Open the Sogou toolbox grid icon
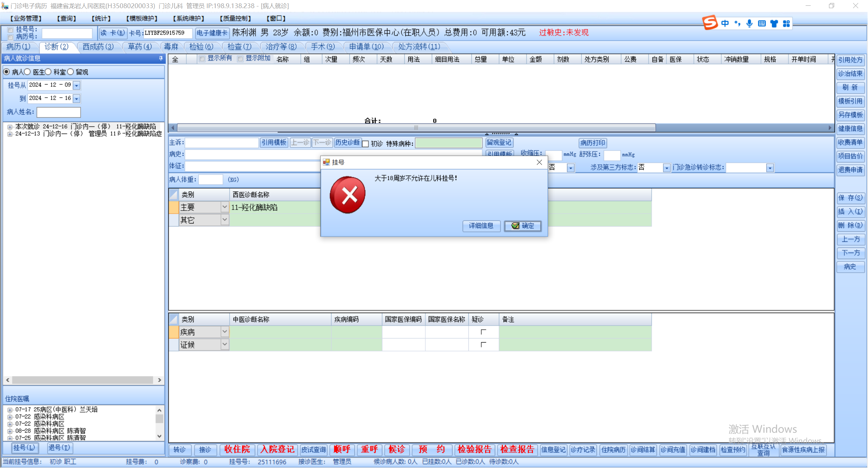The height and width of the screenshot is (468, 868). [786, 23]
